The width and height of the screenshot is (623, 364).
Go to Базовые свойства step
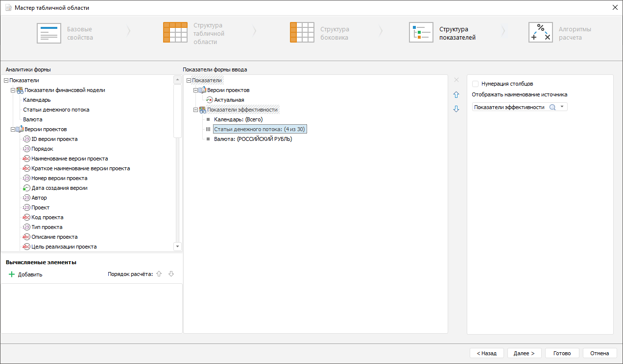(x=80, y=33)
